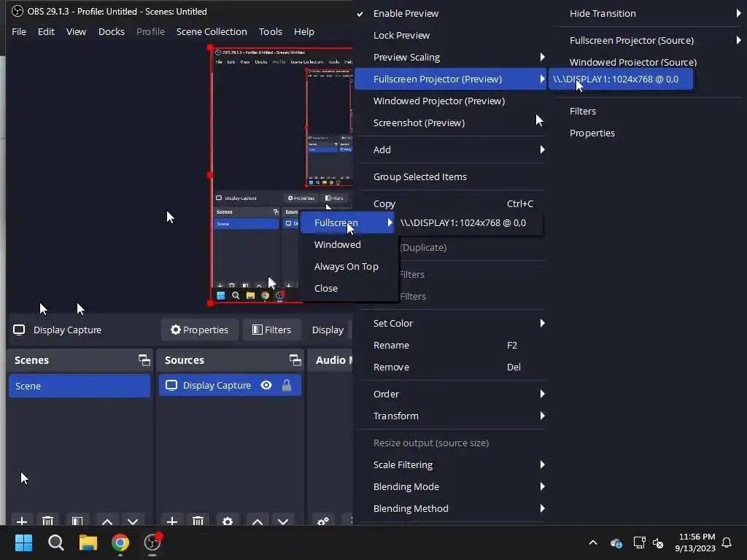The width and height of the screenshot is (747, 560).
Task: Move source up arrow
Action: click(x=258, y=521)
